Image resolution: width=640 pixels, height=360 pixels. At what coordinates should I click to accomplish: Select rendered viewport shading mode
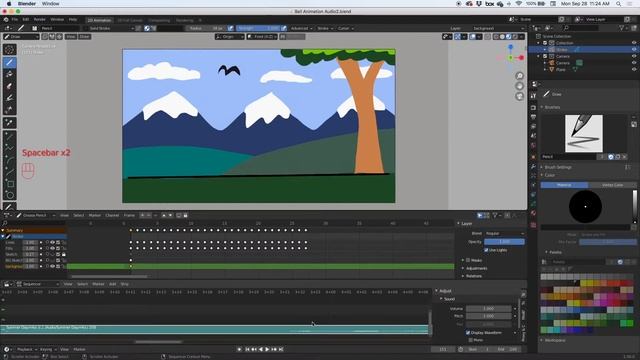click(515, 37)
